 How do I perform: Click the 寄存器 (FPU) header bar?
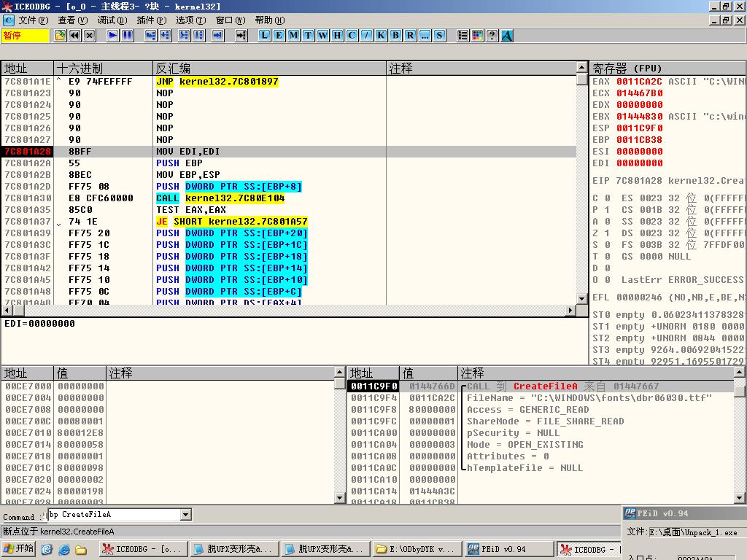[x=668, y=68]
